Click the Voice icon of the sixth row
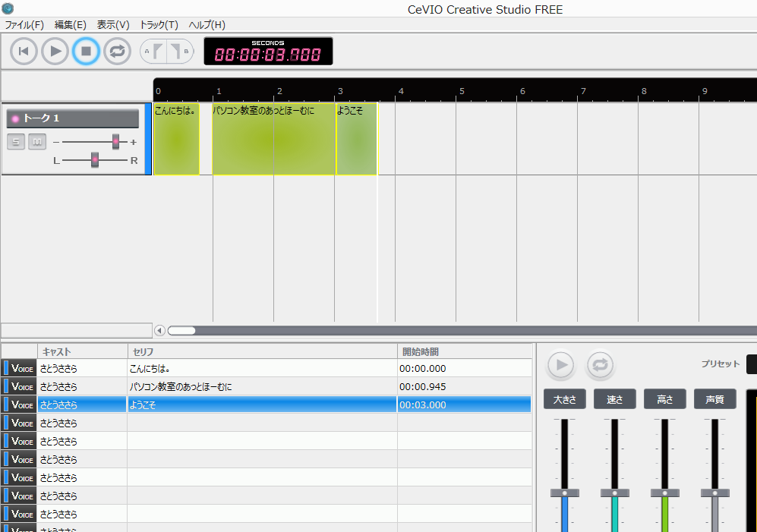This screenshot has height=532, width=757. (x=19, y=459)
